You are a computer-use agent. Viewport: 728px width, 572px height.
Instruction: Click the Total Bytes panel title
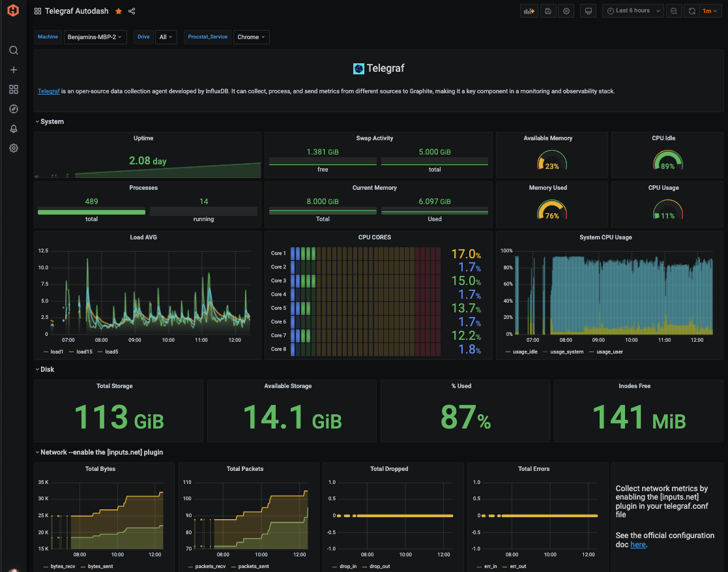(100, 469)
